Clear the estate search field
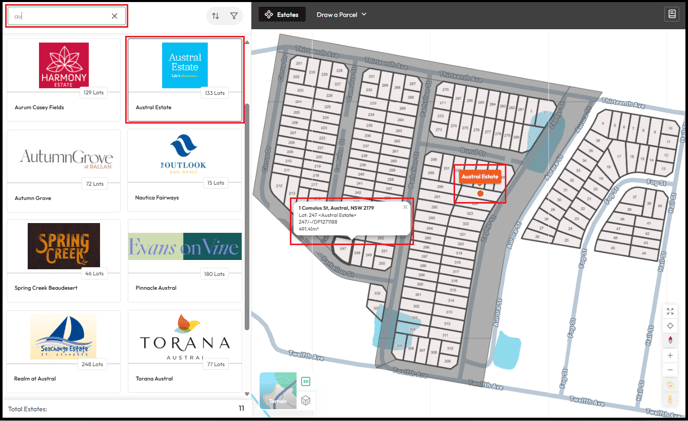 tap(115, 16)
